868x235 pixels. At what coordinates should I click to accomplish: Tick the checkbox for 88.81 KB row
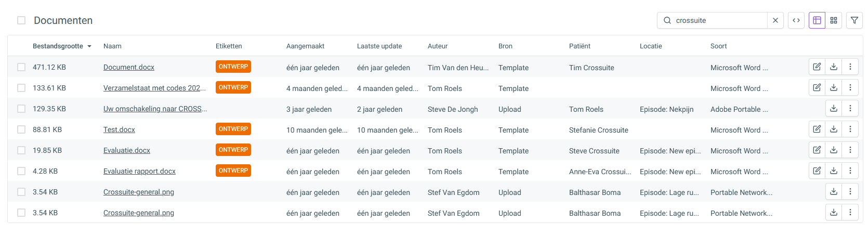21,129
